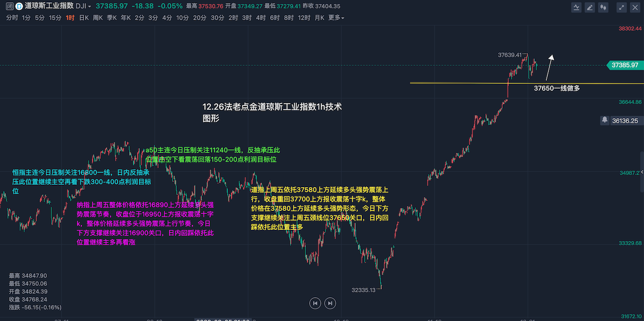Click the Dow Jones index logo icon
Image resolution: width=644 pixels, height=321 pixels.
tap(19, 7)
